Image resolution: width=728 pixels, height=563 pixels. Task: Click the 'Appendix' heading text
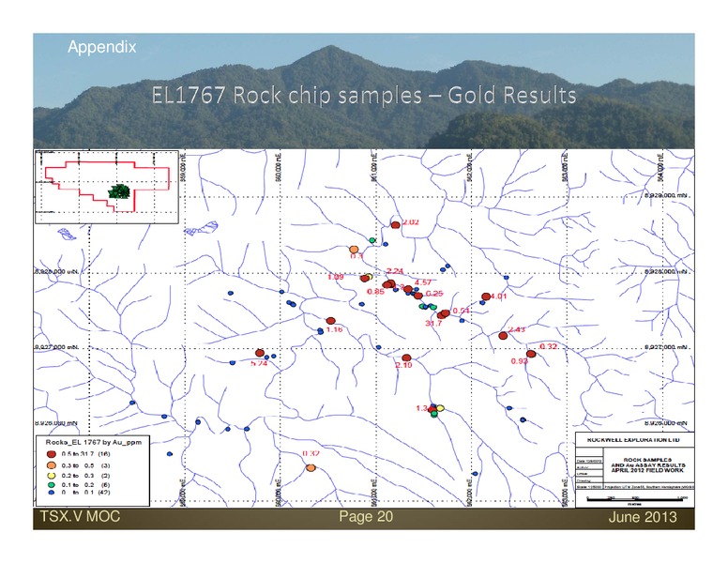pos(102,47)
